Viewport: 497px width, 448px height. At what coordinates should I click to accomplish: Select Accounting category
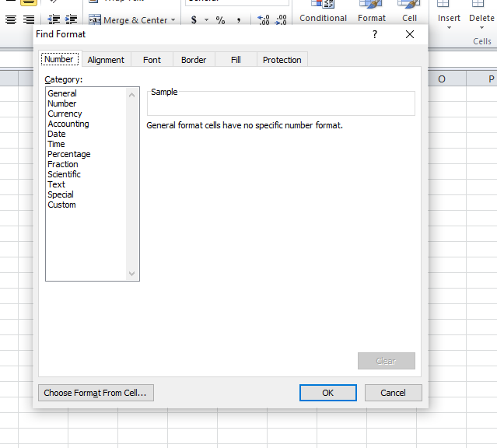pos(68,124)
